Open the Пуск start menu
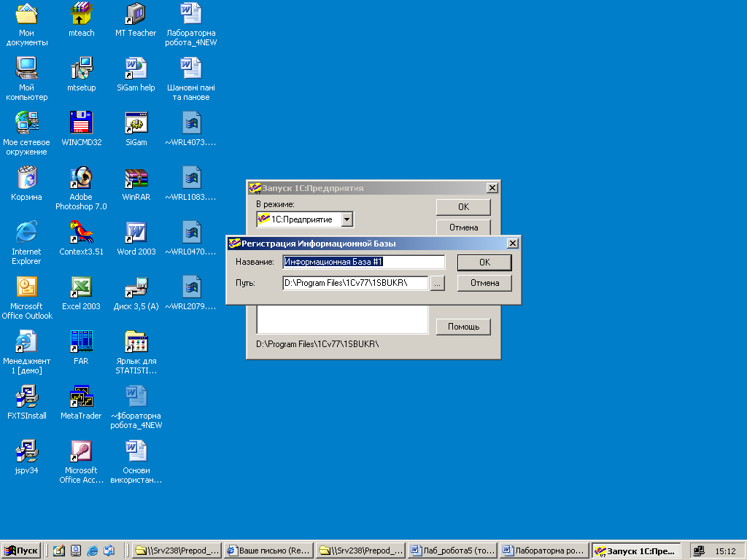The width and height of the screenshot is (747, 560). tap(21, 551)
